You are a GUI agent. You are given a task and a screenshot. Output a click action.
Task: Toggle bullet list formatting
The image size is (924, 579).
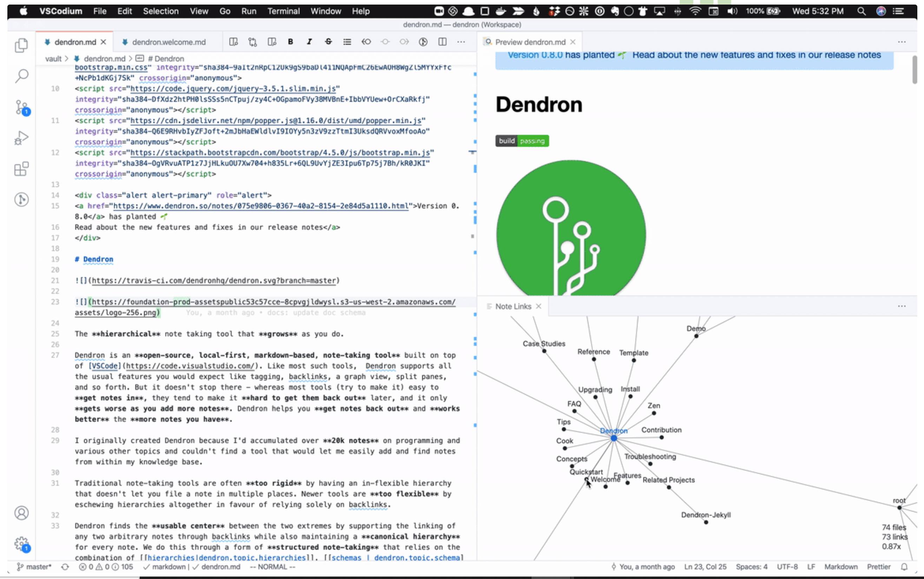(347, 42)
